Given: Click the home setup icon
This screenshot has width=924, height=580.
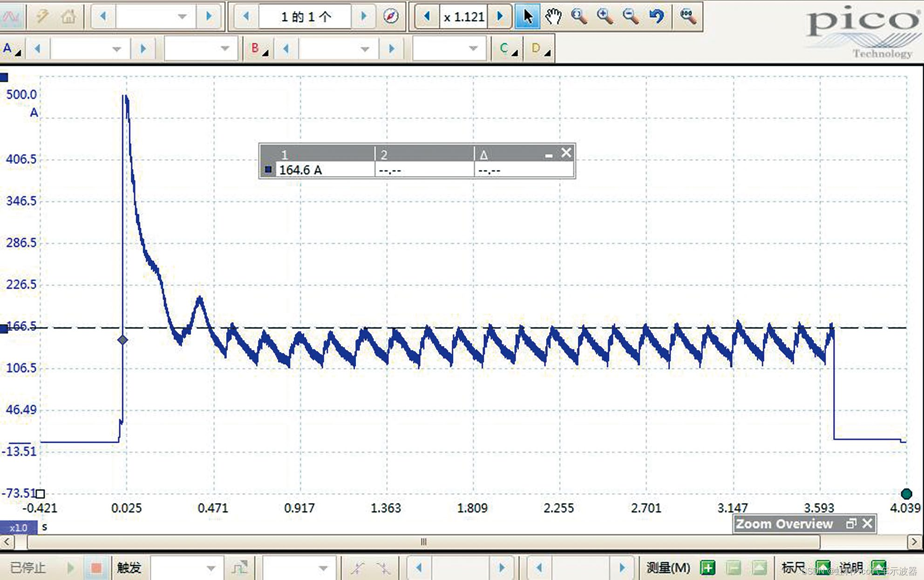Looking at the screenshot, I should 68,17.
